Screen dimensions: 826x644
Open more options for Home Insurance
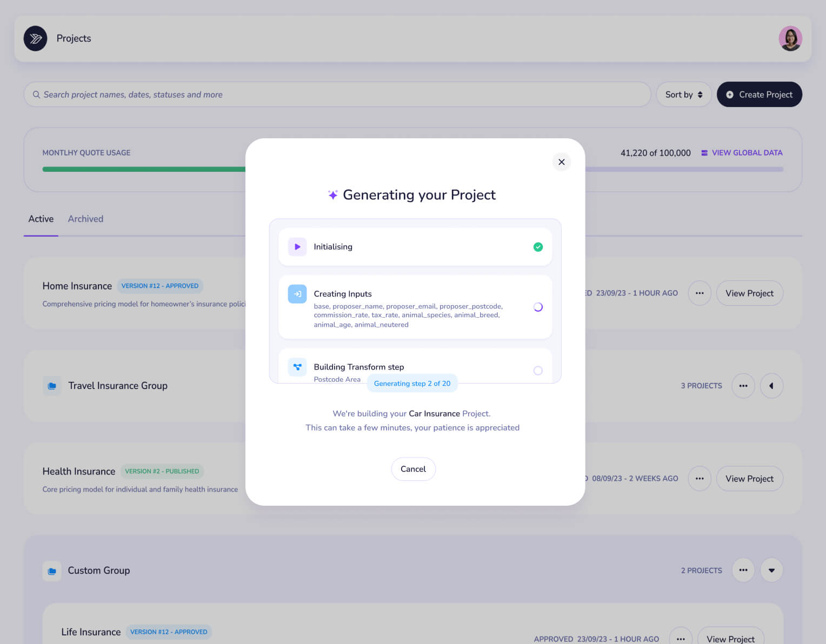pos(700,293)
